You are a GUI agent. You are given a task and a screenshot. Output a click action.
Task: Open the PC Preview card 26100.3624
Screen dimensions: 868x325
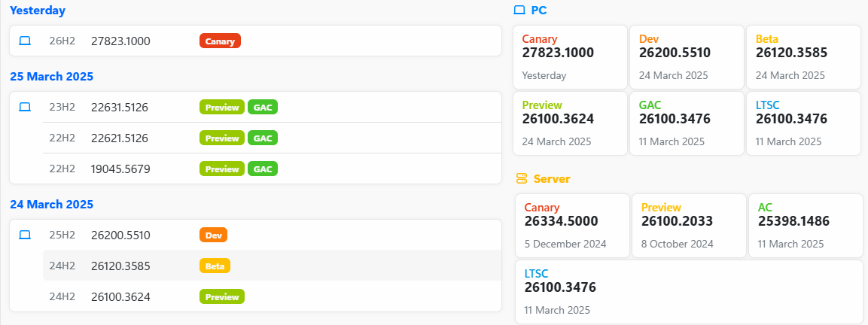click(570, 123)
